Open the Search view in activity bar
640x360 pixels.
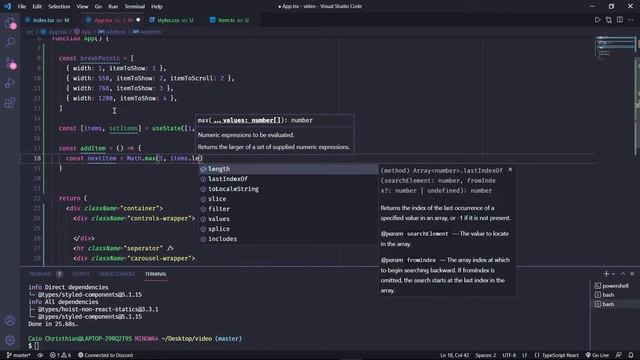(10, 42)
